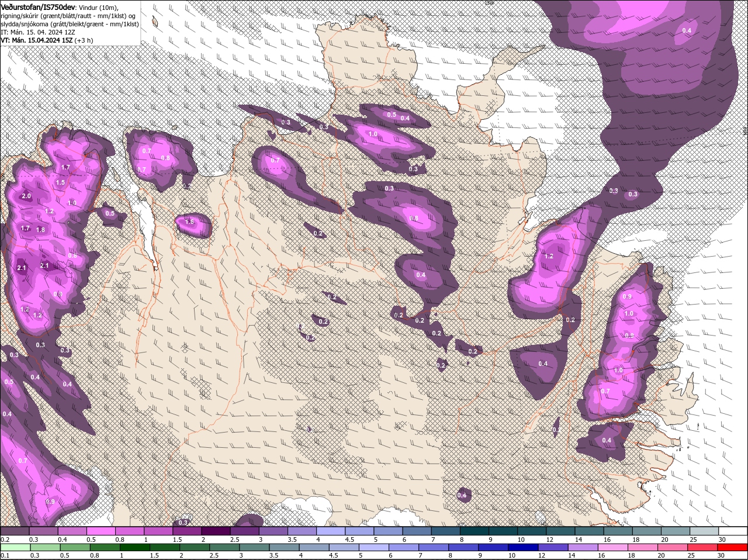Image resolution: width=748 pixels, height=560 pixels.
Task: Click the dark purple-gray 0.2 swatch on snow scale
Action: [x=15, y=531]
